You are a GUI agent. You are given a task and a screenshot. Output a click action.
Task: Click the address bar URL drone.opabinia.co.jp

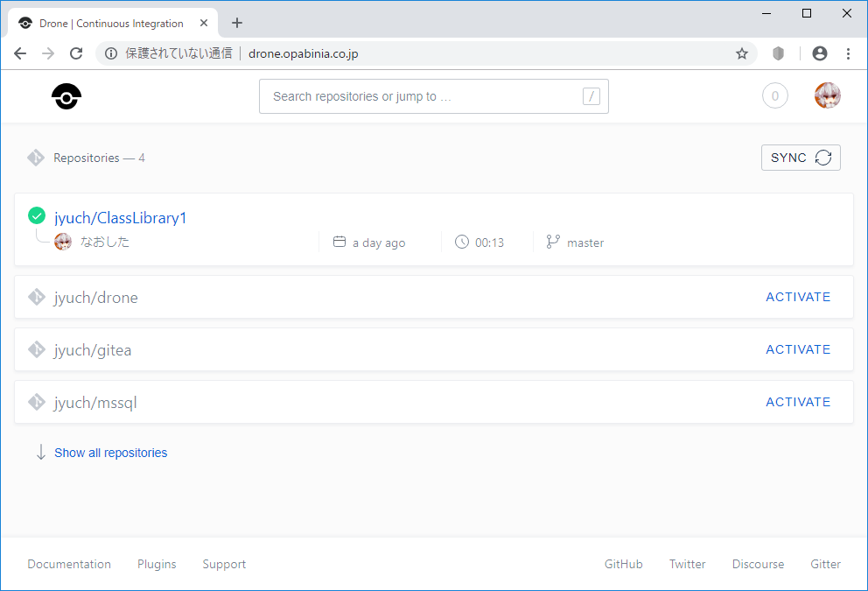304,53
